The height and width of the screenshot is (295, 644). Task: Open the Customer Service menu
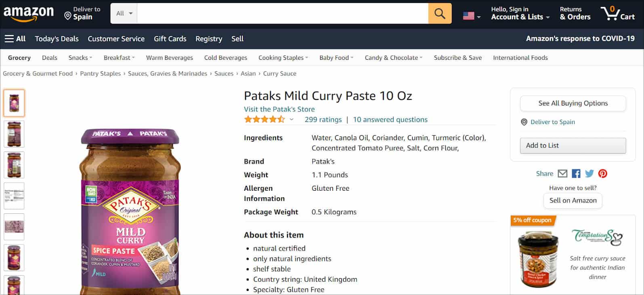click(116, 39)
